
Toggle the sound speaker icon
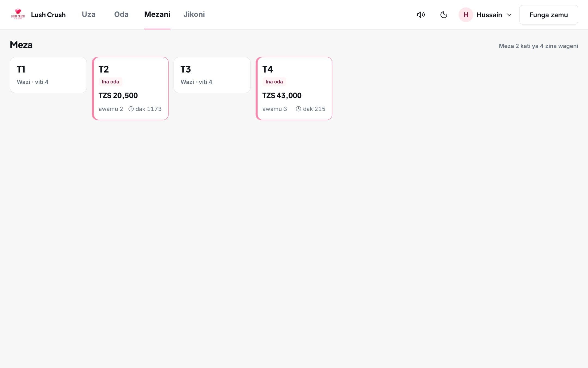pos(421,15)
